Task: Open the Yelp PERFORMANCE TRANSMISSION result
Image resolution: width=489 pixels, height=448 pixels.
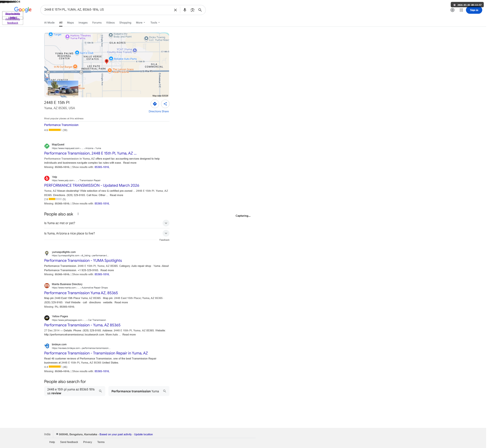Action: [x=92, y=186]
